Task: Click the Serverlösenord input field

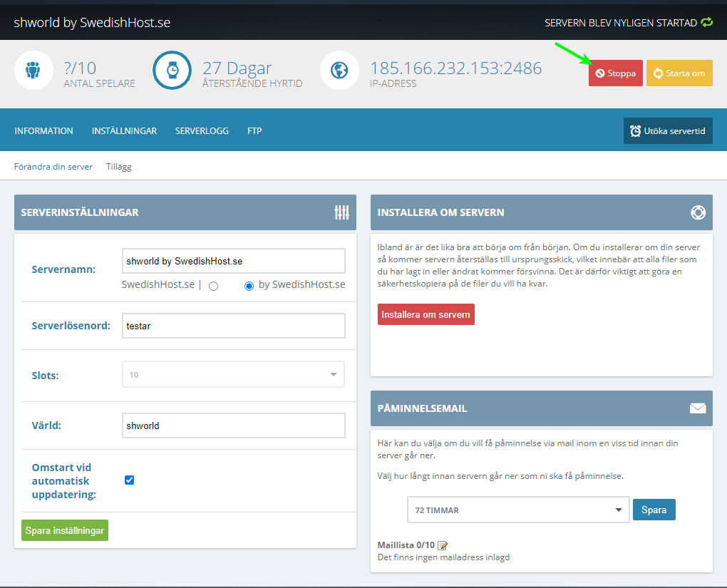Action: pos(233,326)
